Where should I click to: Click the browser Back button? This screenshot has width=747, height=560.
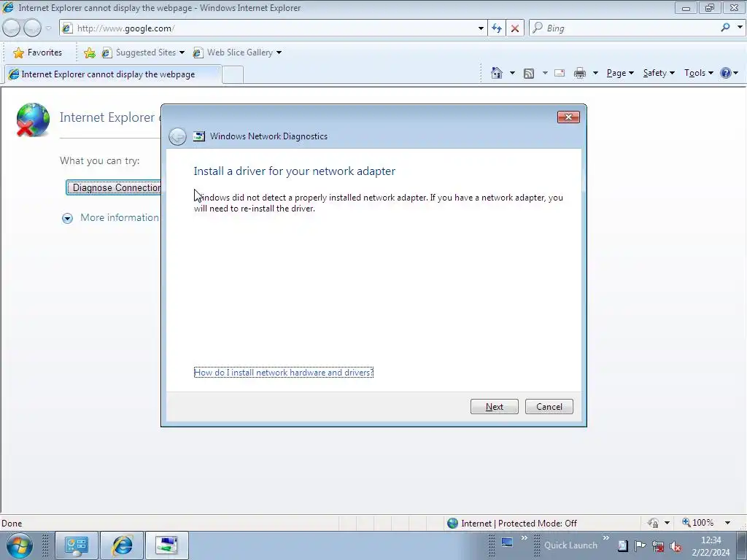[x=12, y=28]
